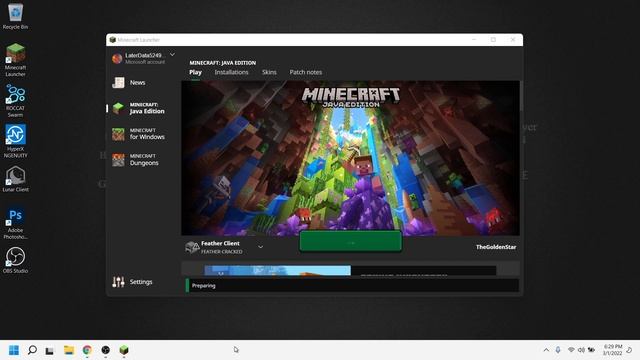Click the launcher vertical scrollbar
640x360 pixels.
[521, 96]
